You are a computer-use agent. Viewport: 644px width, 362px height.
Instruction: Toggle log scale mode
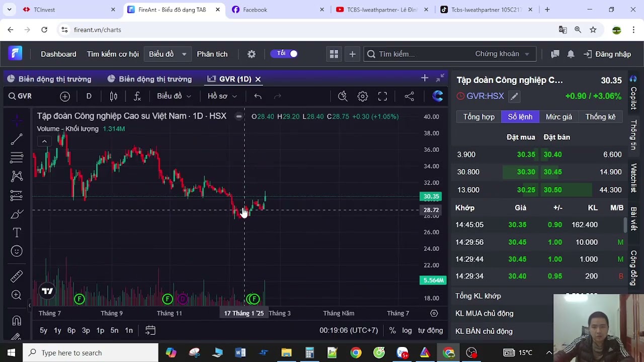tap(407, 330)
